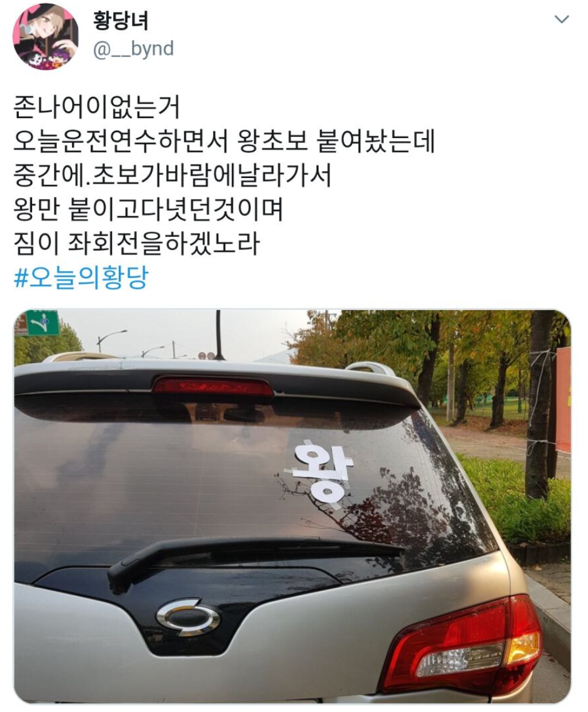Click the tweet line 중간에.초보가바람에날라가서
The height and width of the screenshot is (712, 588).
tap(173, 176)
